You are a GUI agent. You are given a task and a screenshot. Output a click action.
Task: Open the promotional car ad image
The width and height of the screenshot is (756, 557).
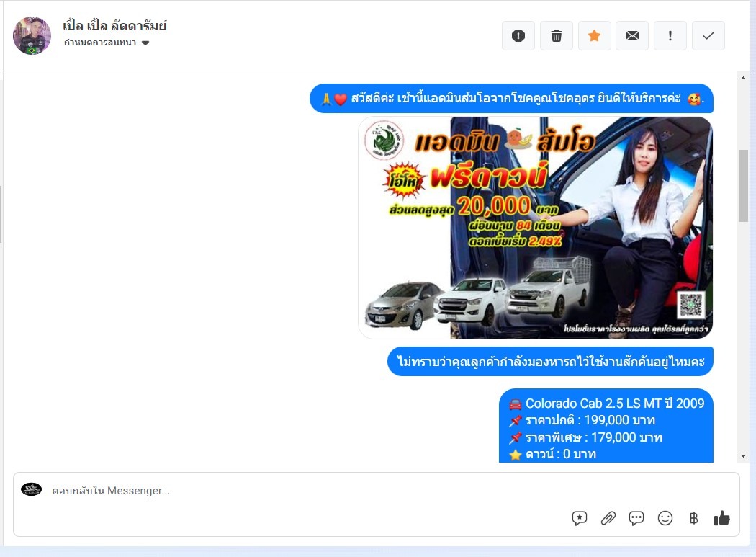[535, 227]
